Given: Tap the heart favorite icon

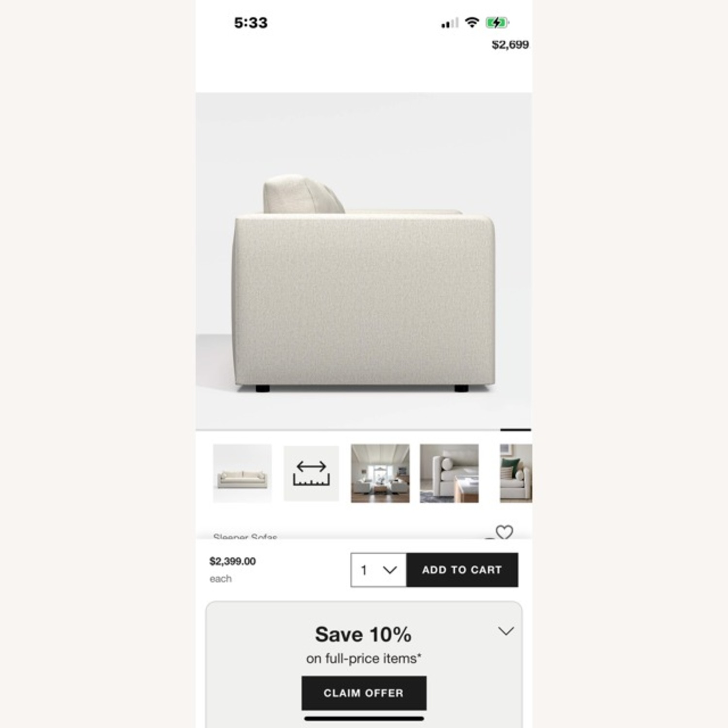Looking at the screenshot, I should pos(504,532).
